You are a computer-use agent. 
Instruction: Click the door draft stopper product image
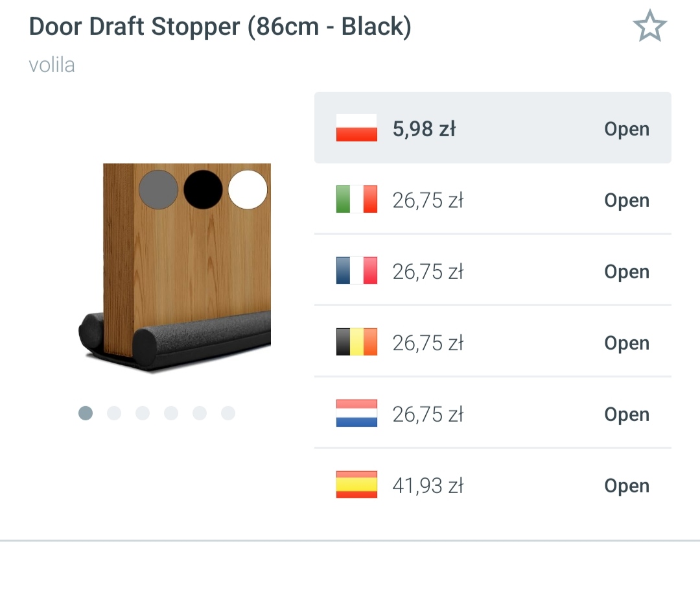(175, 267)
